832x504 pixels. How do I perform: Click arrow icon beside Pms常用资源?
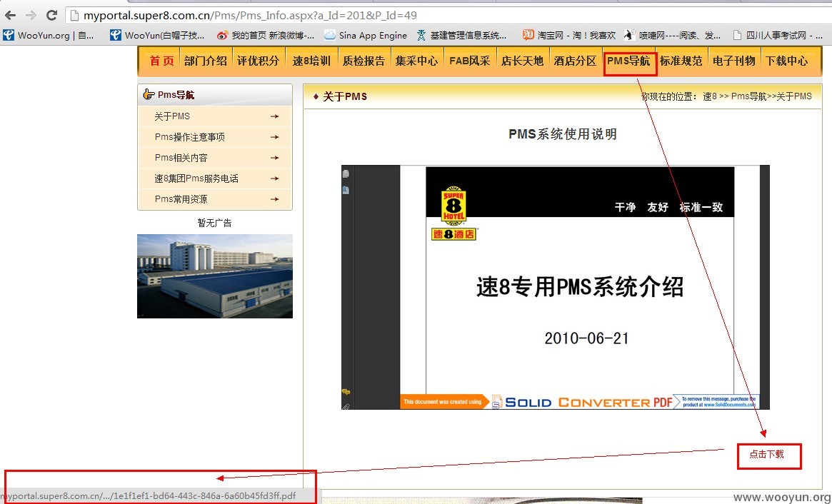(x=274, y=199)
